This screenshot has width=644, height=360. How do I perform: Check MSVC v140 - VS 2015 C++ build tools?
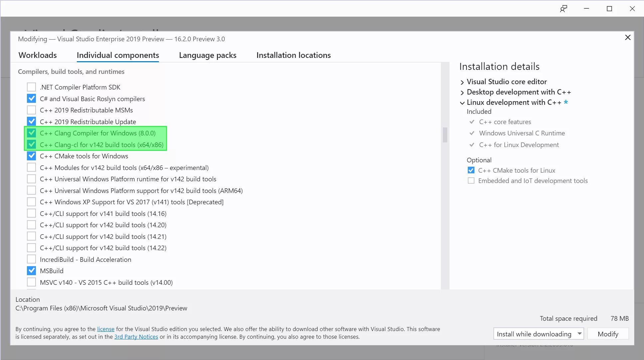point(31,282)
